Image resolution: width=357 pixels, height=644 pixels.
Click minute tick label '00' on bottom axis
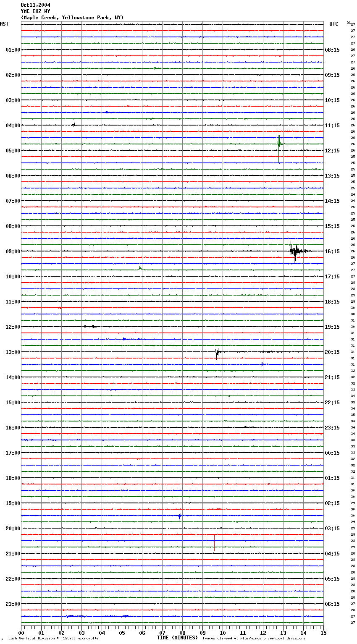[21, 633]
